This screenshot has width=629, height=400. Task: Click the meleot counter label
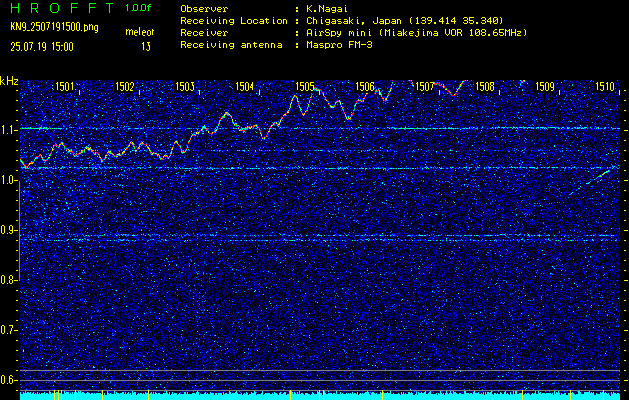140,32
